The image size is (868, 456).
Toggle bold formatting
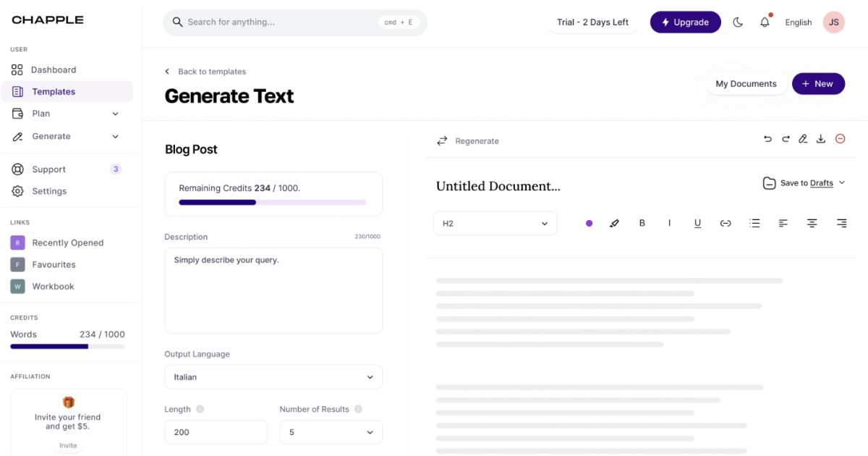pyautogui.click(x=642, y=224)
